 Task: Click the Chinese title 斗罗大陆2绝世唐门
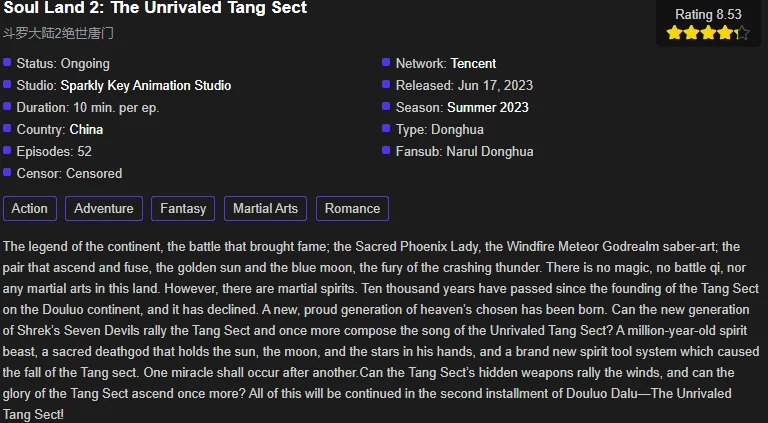click(x=58, y=33)
